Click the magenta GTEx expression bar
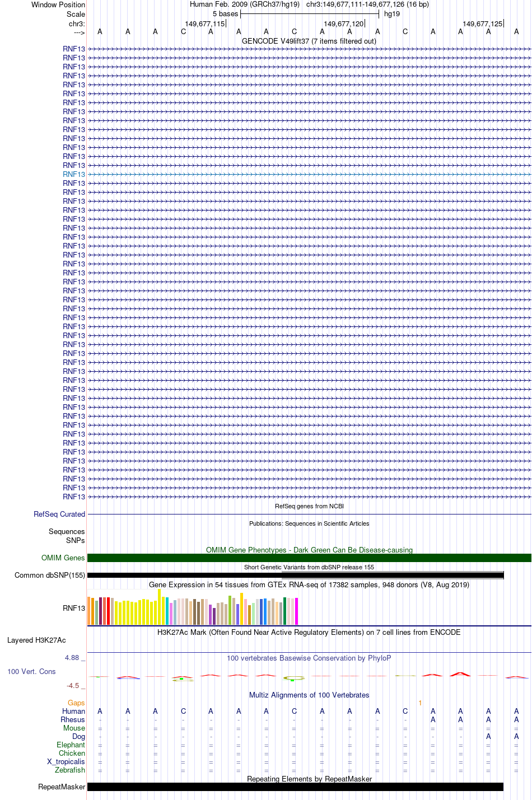This screenshot has height=800, width=532. pos(296,611)
